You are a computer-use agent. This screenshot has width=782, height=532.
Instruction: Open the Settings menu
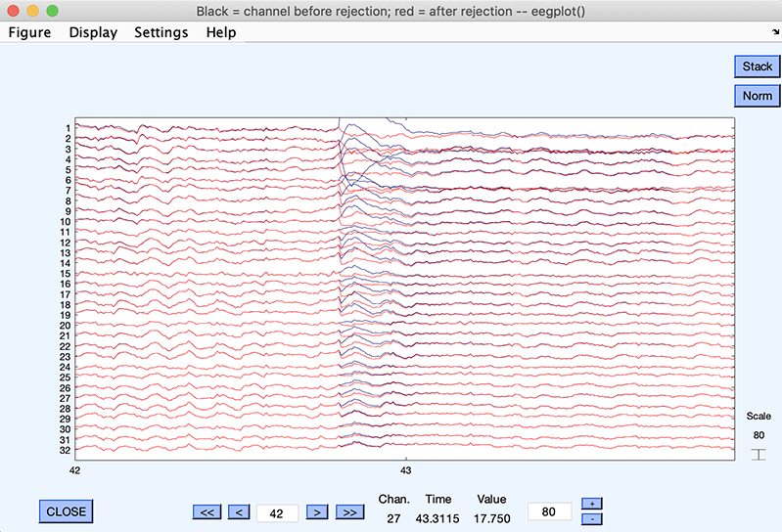[161, 32]
